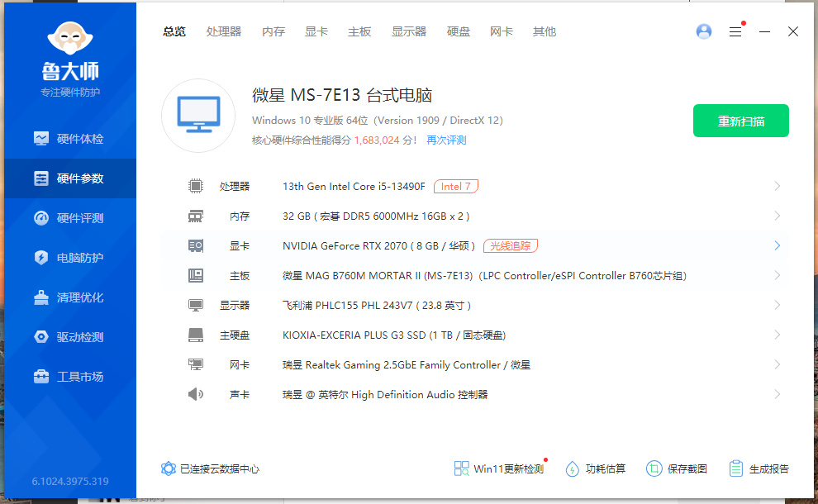Switch to the 总览 tab
Screen dimensions: 818x504
[x=174, y=32]
